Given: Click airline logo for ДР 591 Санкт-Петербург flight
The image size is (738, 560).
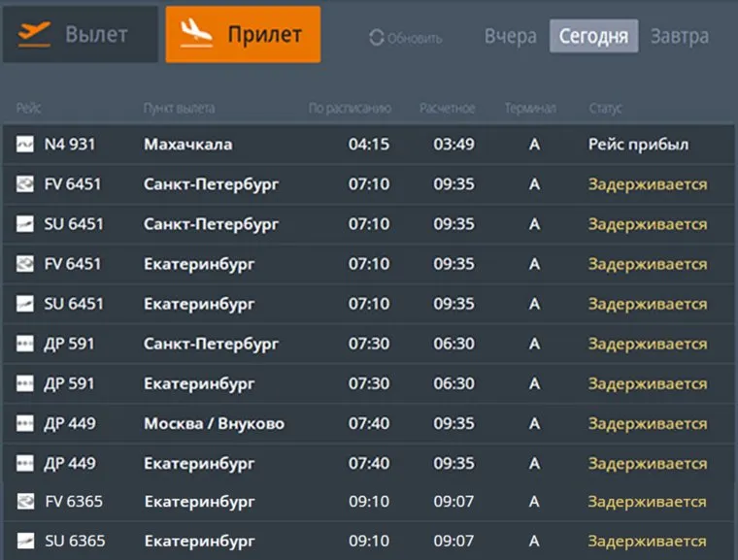Looking at the screenshot, I should 25,344.
